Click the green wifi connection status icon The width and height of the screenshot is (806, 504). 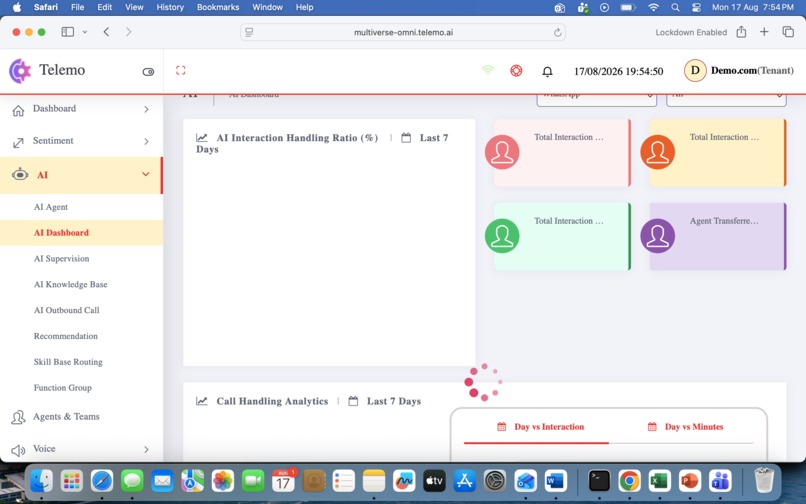487,69
